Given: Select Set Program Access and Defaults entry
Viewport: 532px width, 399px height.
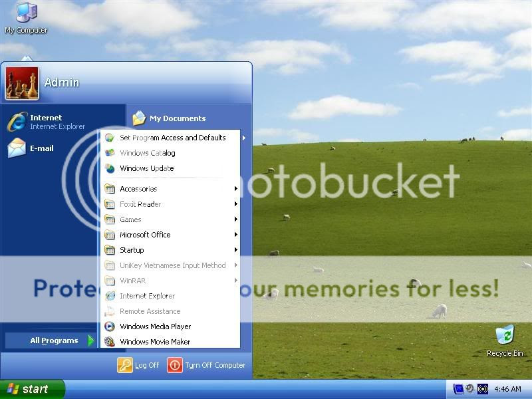Looking at the screenshot, I should (170, 138).
